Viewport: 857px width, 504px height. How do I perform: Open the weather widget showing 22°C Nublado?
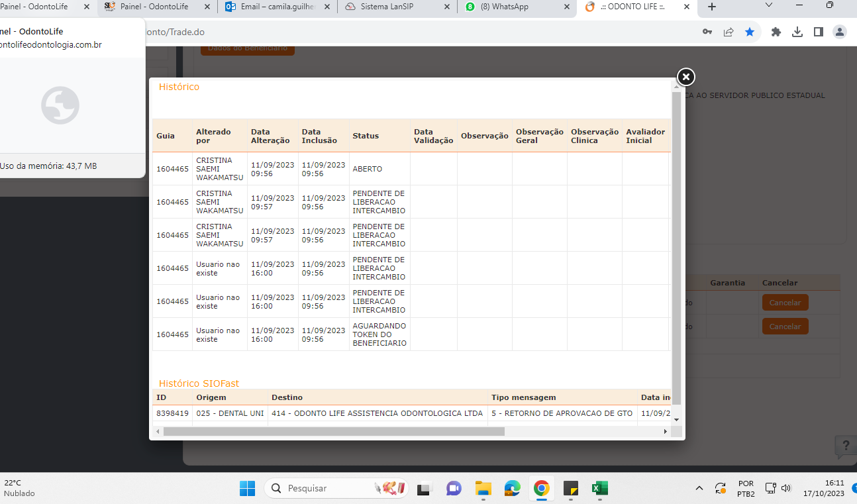20,489
